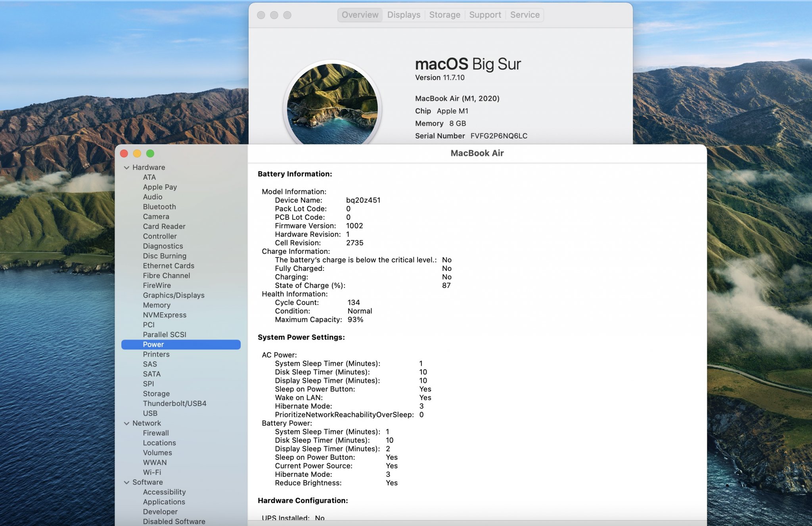Screen dimensions: 812x526
Task: Click the Firewall entry under Network
Action: [156, 433]
